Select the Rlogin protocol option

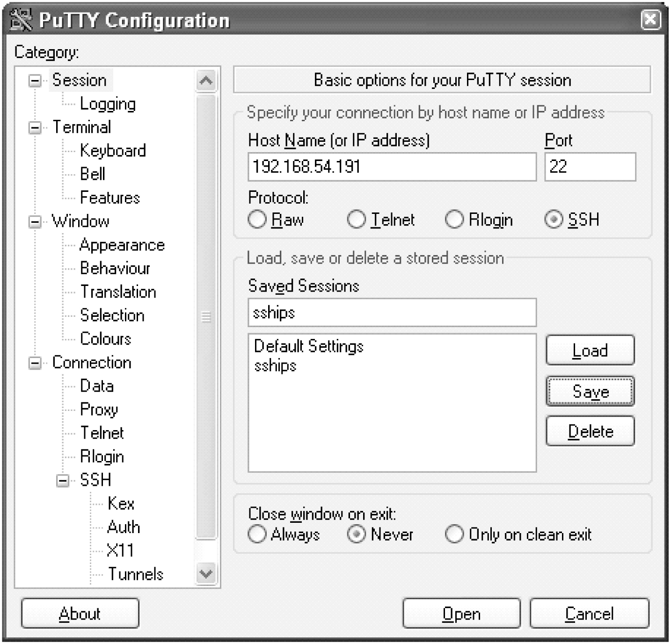[454, 219]
